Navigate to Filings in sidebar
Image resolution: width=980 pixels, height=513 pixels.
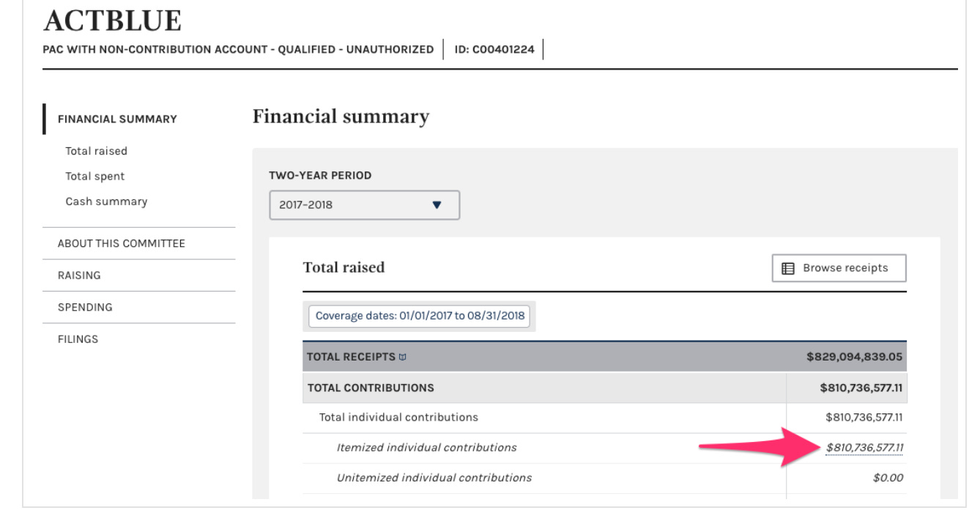coord(78,339)
